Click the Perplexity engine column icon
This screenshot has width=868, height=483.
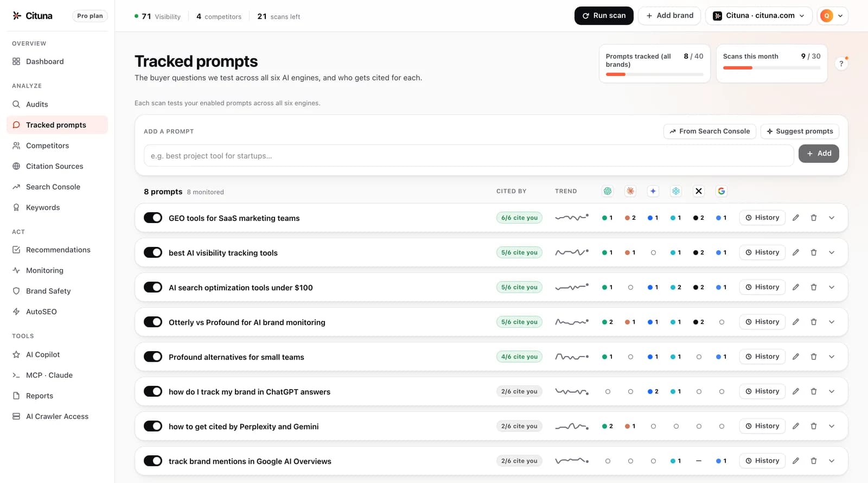[676, 191]
